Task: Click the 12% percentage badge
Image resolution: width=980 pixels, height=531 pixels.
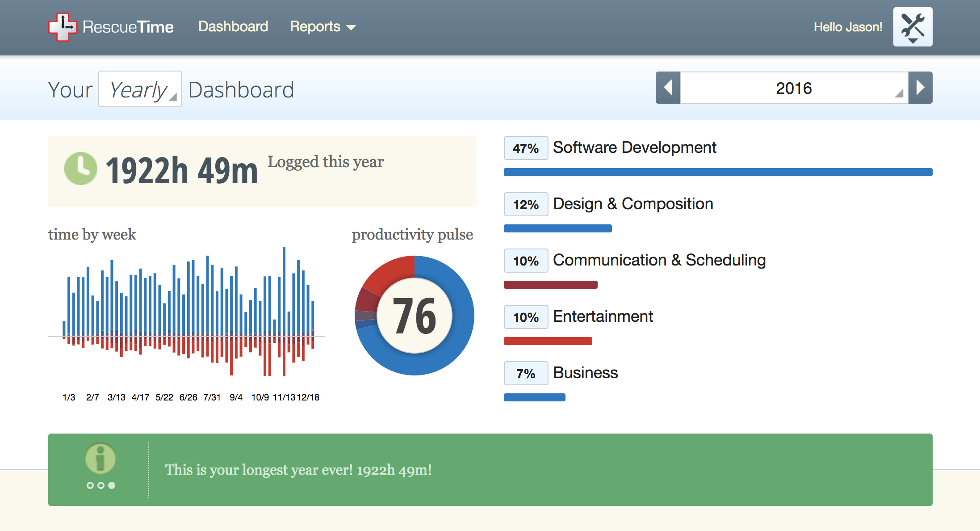Action: (526, 204)
